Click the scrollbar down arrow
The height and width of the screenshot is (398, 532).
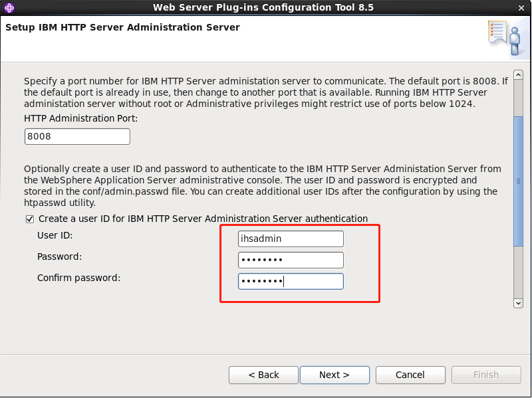click(x=518, y=303)
